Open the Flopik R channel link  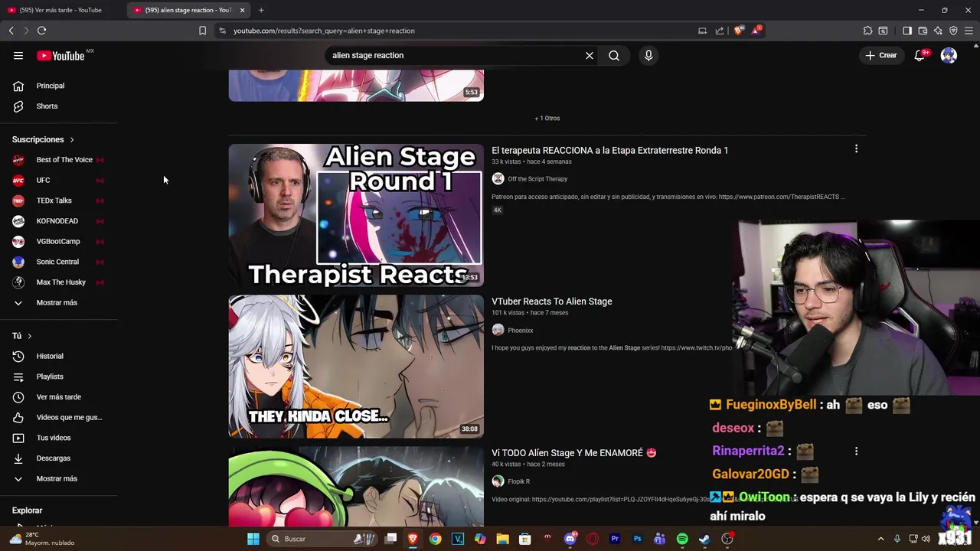click(x=518, y=481)
